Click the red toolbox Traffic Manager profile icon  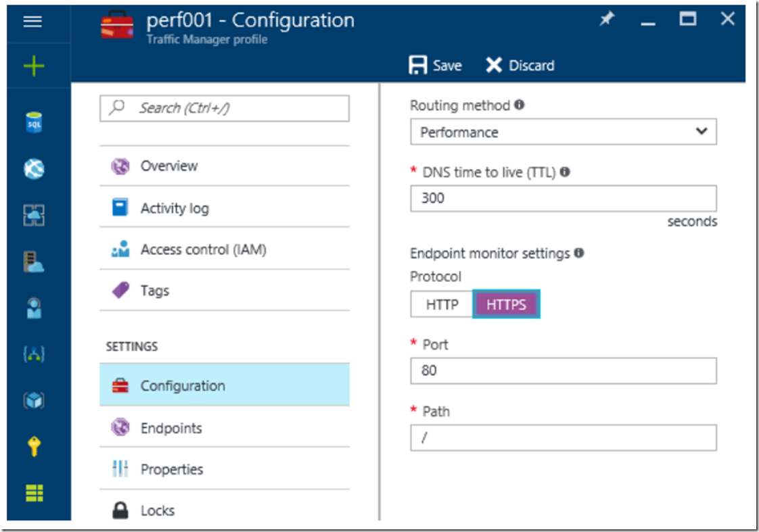(117, 25)
